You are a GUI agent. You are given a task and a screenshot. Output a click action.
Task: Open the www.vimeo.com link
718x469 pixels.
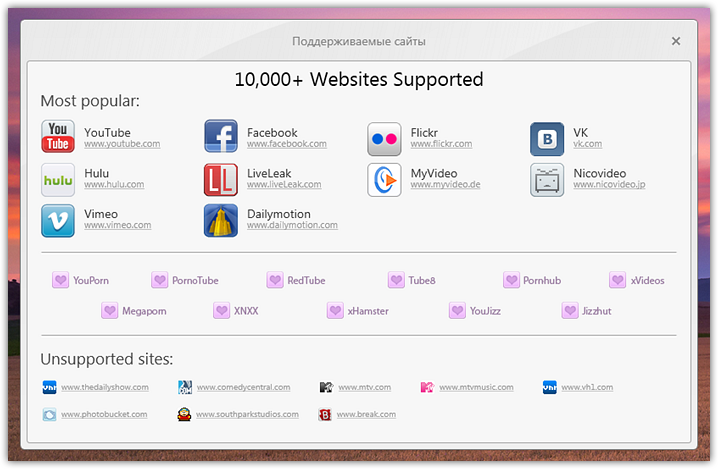pos(118,225)
